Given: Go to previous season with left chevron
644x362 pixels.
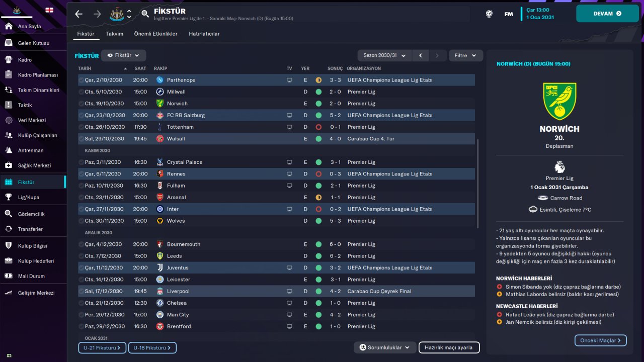Looking at the screenshot, I should (x=421, y=55).
